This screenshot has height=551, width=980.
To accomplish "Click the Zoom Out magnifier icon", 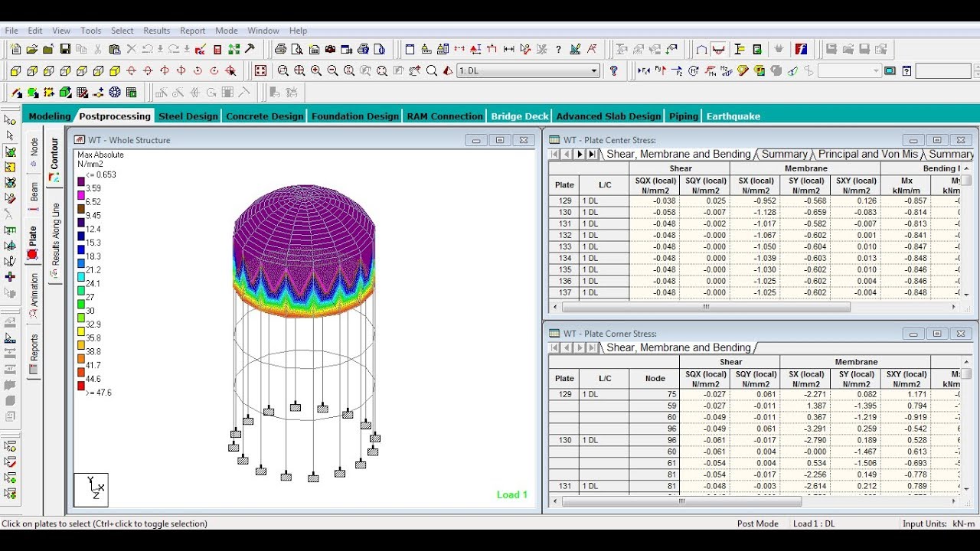I will pos(332,70).
